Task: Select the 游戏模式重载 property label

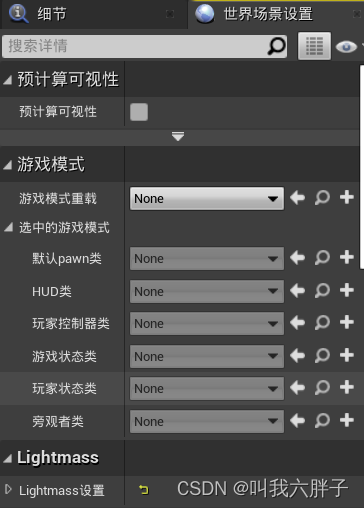Action: point(58,199)
